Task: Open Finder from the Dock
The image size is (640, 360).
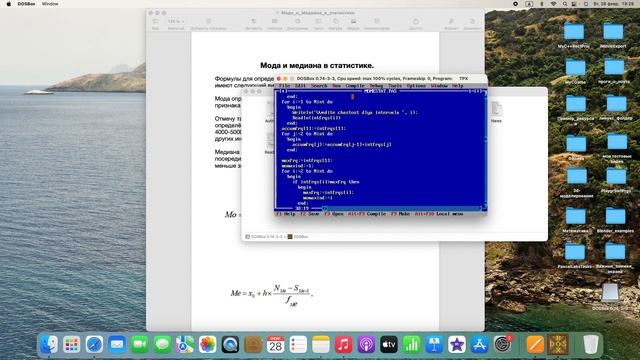Action: pos(49,345)
